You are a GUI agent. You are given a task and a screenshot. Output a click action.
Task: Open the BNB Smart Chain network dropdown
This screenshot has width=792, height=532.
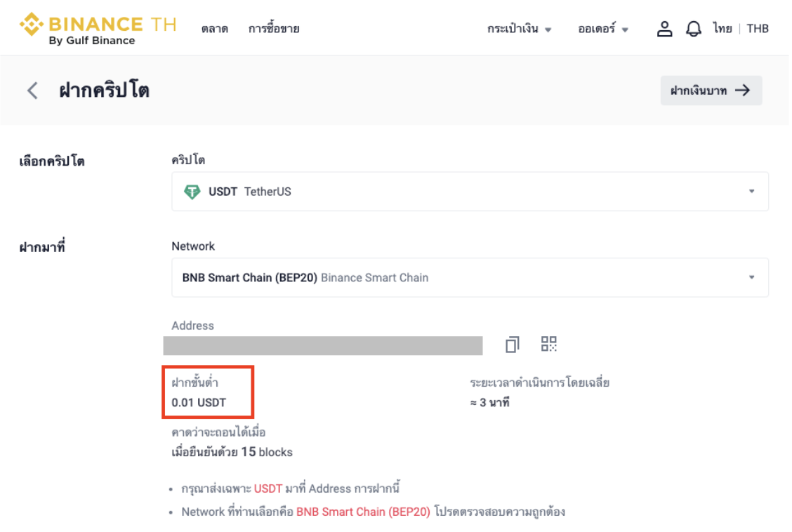[470, 277]
